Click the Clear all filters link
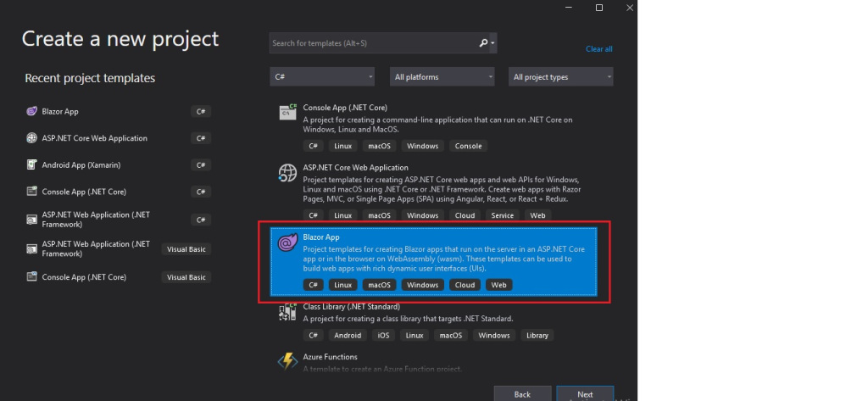 pos(599,48)
